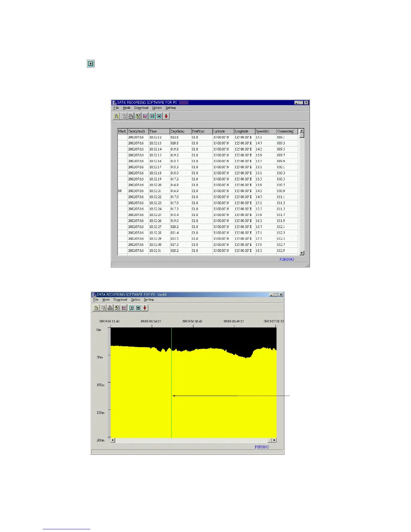
Task: Click depth value '028.2' in 10:52:31 row
Action: (180, 251)
